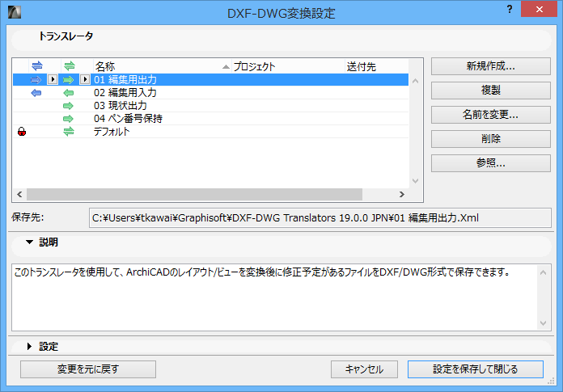563x392 pixels.
Task: Click translator list scroll down arrow
Action: coord(416,181)
